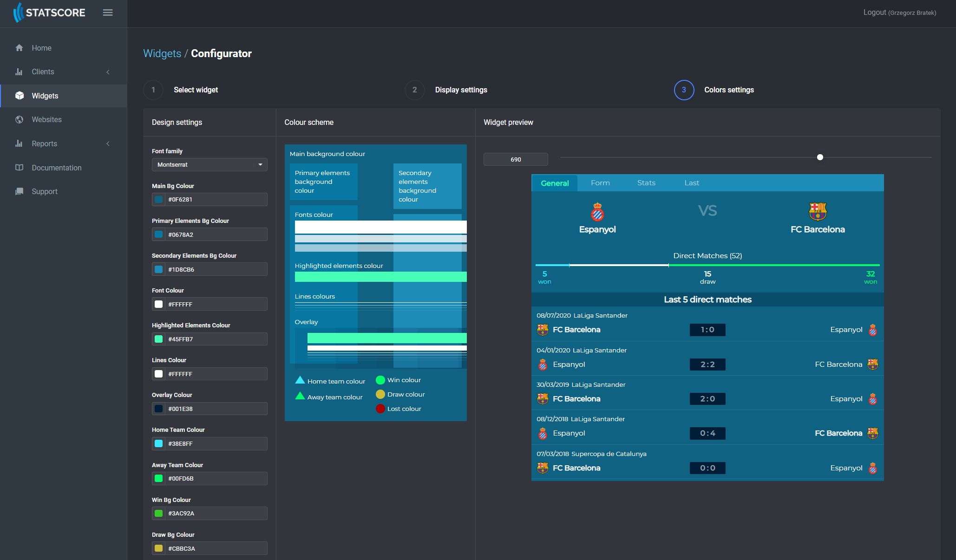Screen dimensions: 956x560
Task: Click the Support chat icon
Action: pyautogui.click(x=19, y=191)
